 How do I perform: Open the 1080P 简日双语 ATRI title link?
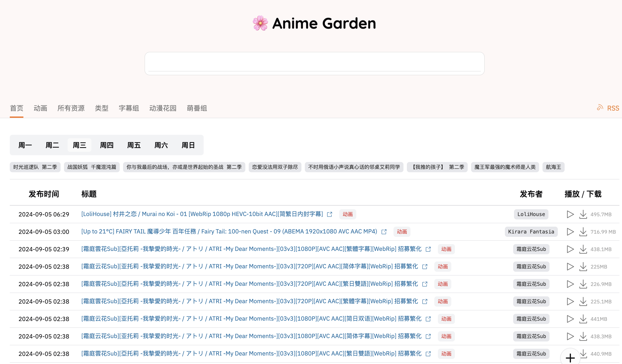(251, 319)
